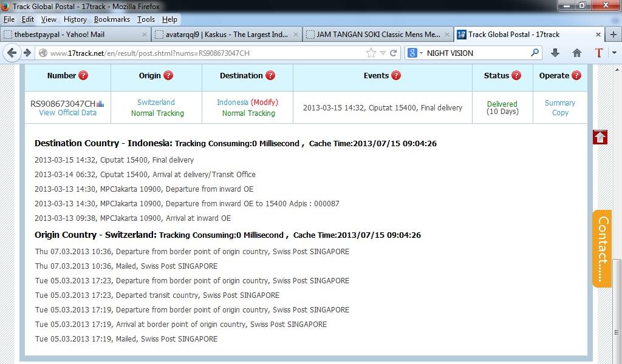
Task: Click the 2013-03-14 06:32 Ciputat arrival row
Action: pyautogui.click(x=145, y=174)
